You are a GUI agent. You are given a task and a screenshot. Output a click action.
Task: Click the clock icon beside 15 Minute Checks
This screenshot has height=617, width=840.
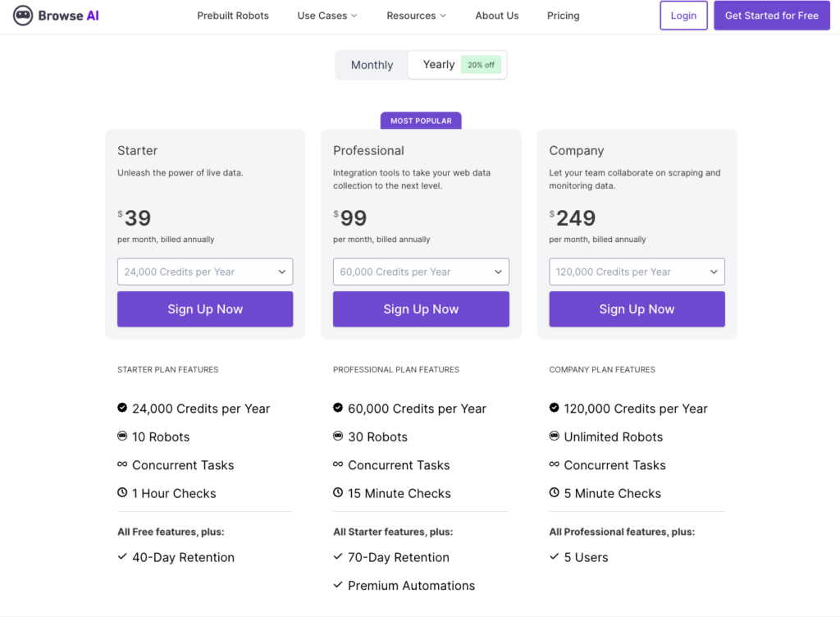coord(338,492)
